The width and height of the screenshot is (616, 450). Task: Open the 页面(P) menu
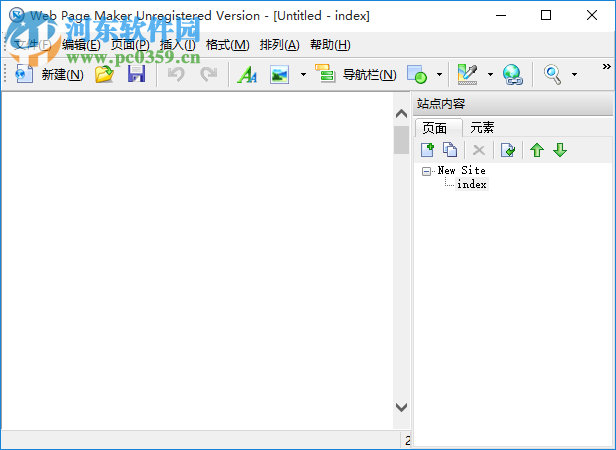coord(130,45)
